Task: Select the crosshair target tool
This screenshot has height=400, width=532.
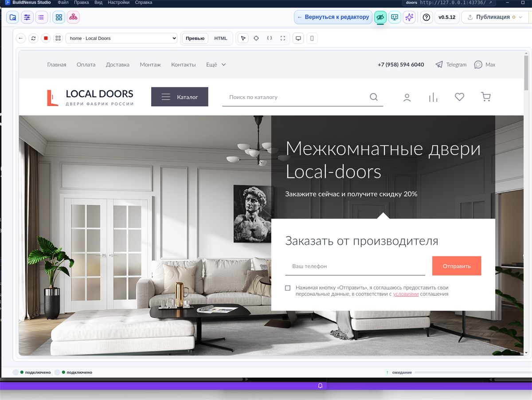Action: (x=256, y=38)
